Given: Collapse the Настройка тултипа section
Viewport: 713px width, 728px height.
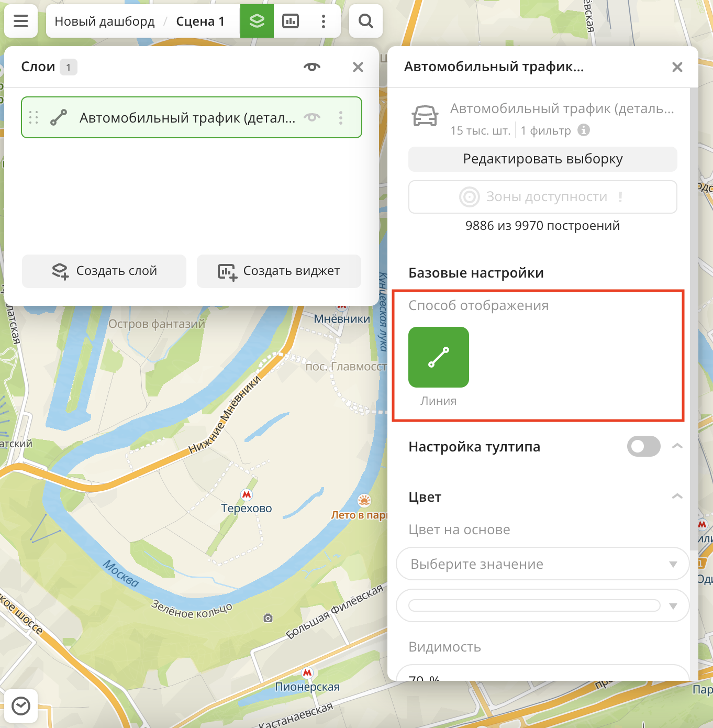Looking at the screenshot, I should (677, 446).
